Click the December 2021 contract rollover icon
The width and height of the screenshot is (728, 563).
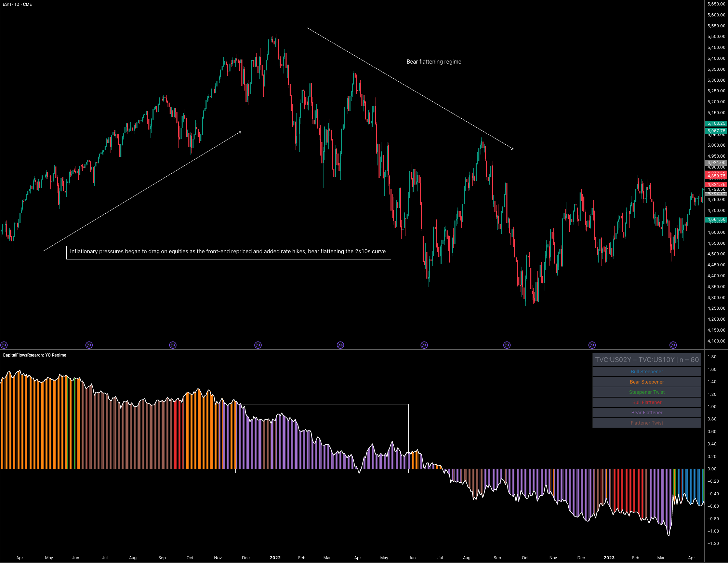tap(258, 345)
